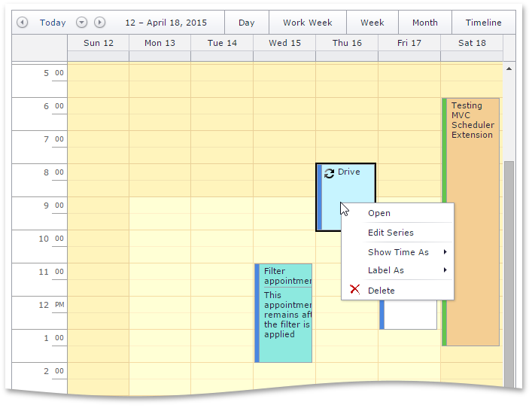Expand the Label As submenu

(x=397, y=270)
